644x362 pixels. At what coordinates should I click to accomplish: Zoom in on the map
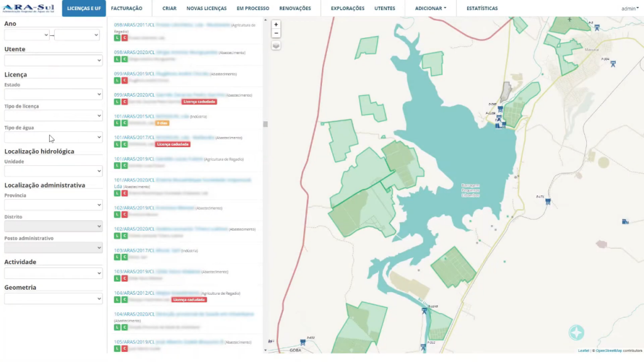coord(276,25)
